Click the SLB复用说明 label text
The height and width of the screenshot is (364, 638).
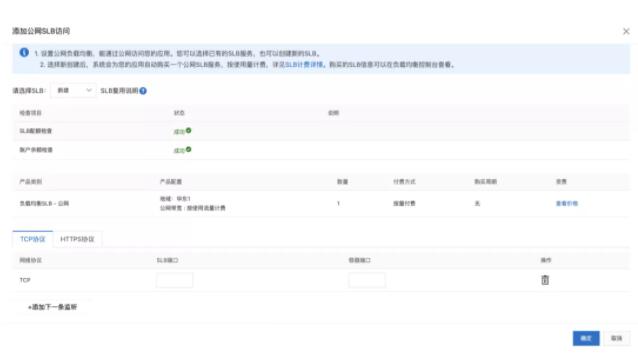pos(119,91)
